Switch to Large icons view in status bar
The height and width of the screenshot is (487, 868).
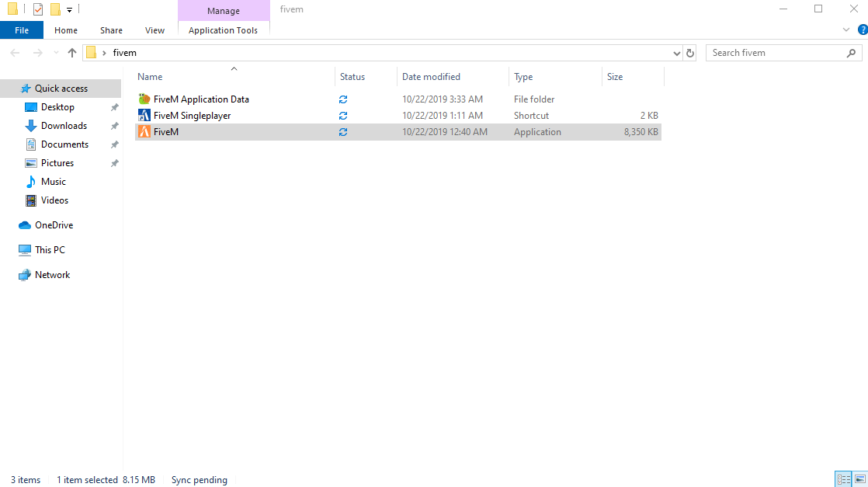tap(859, 479)
